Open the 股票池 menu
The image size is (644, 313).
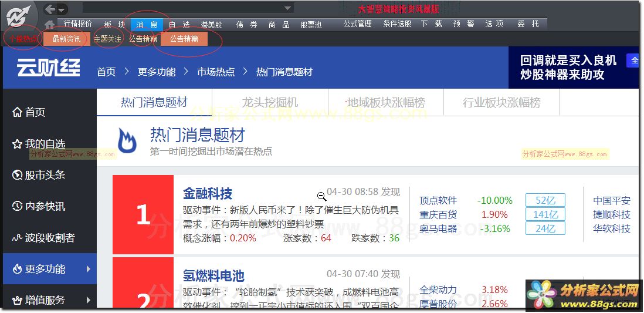(311, 25)
